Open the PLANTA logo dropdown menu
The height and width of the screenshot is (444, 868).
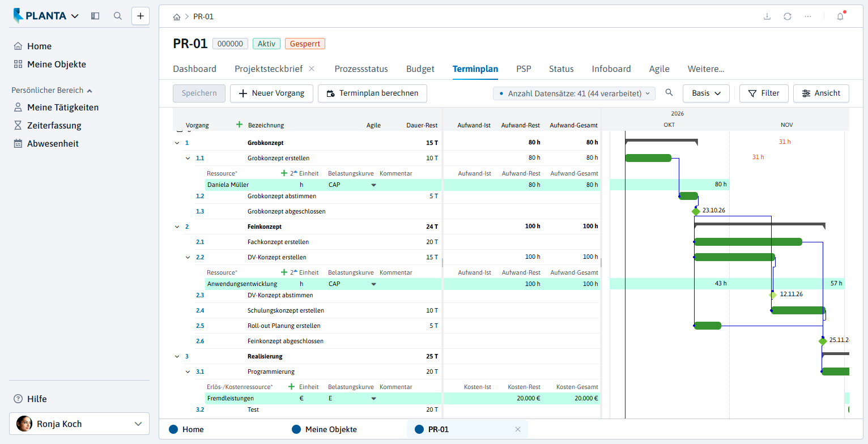click(x=46, y=16)
